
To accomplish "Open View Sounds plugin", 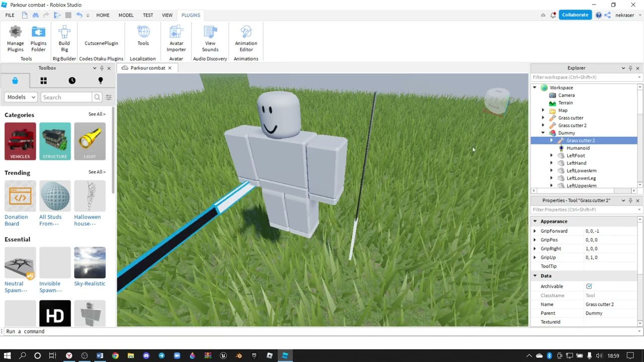I will pos(210,39).
